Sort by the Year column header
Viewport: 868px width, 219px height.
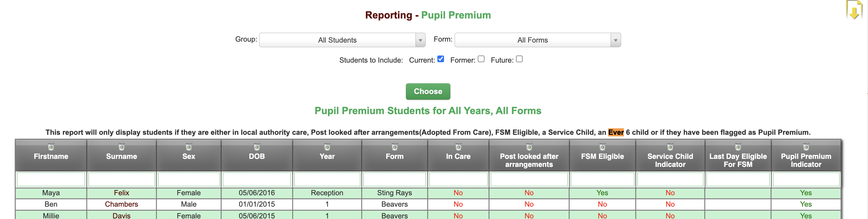pyautogui.click(x=327, y=157)
